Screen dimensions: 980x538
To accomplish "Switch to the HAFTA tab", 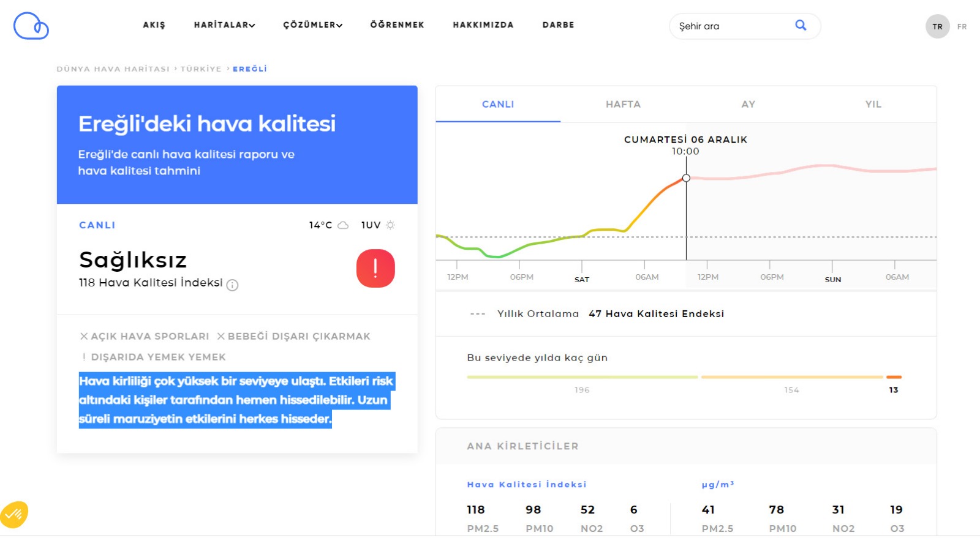I will coord(623,104).
